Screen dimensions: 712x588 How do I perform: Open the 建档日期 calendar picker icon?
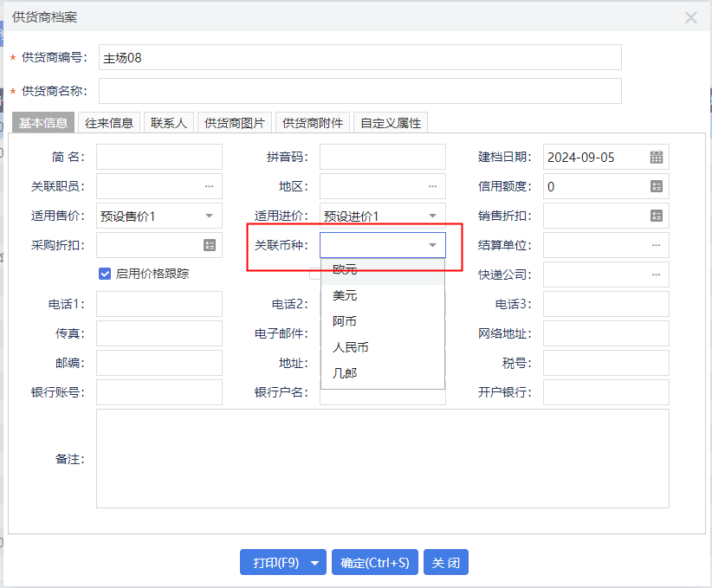(657, 157)
